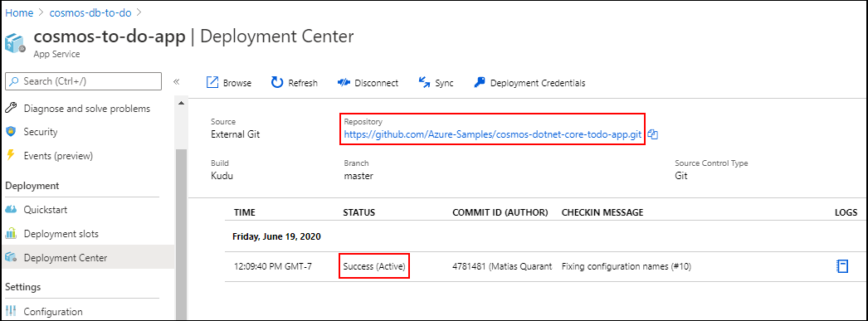This screenshot has width=868, height=321.
Task: Click the Deployment slots chart icon
Action: 11,234
